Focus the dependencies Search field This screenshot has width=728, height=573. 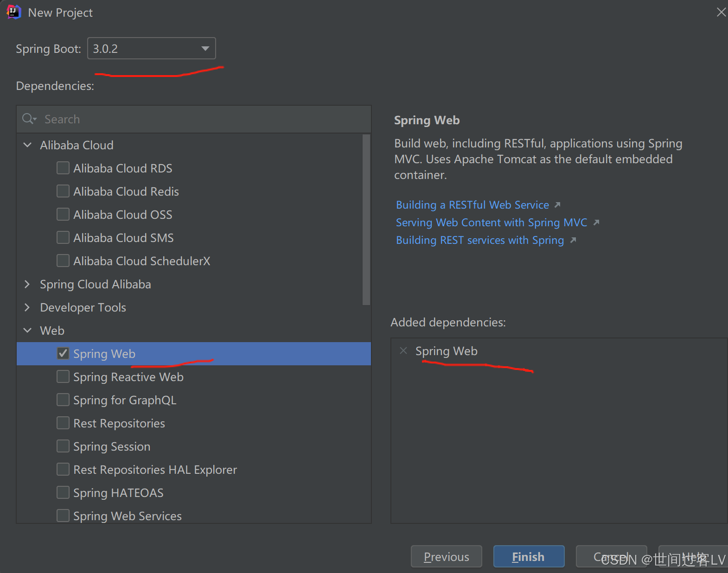pyautogui.click(x=194, y=119)
